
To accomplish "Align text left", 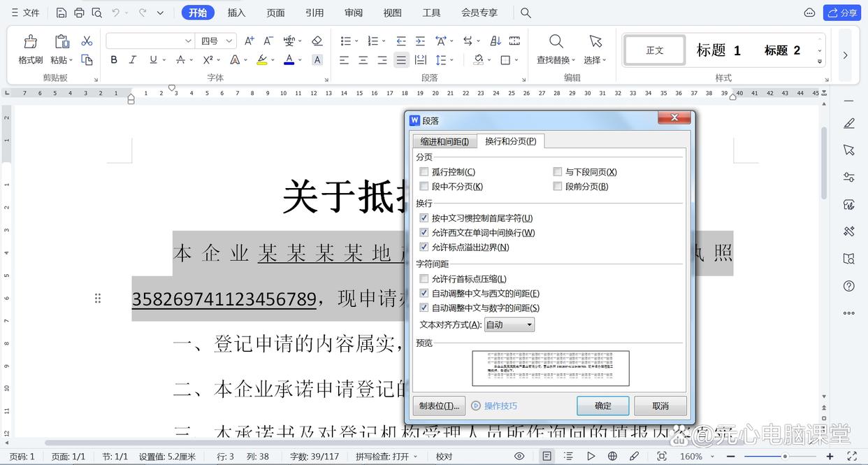I will pyautogui.click(x=345, y=60).
